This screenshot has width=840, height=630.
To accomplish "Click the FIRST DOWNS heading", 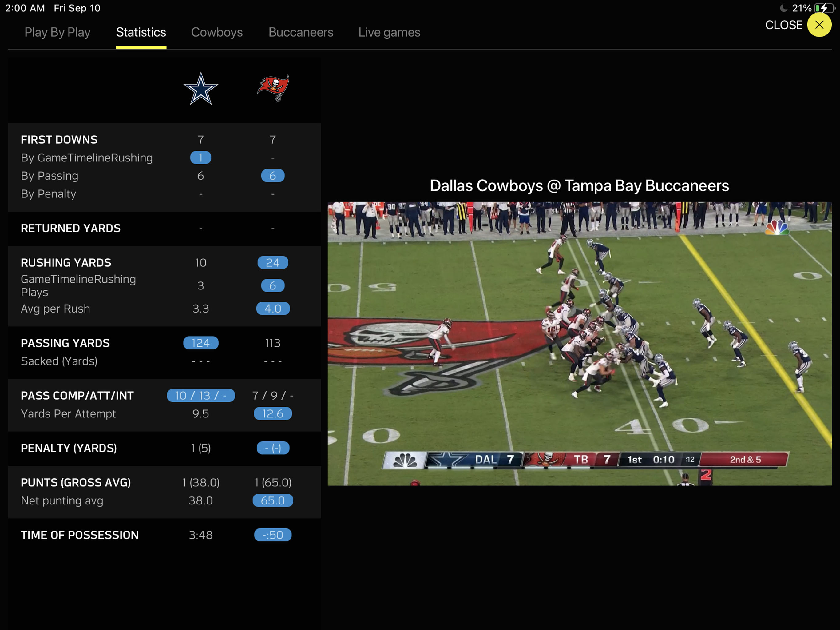I will 59,139.
